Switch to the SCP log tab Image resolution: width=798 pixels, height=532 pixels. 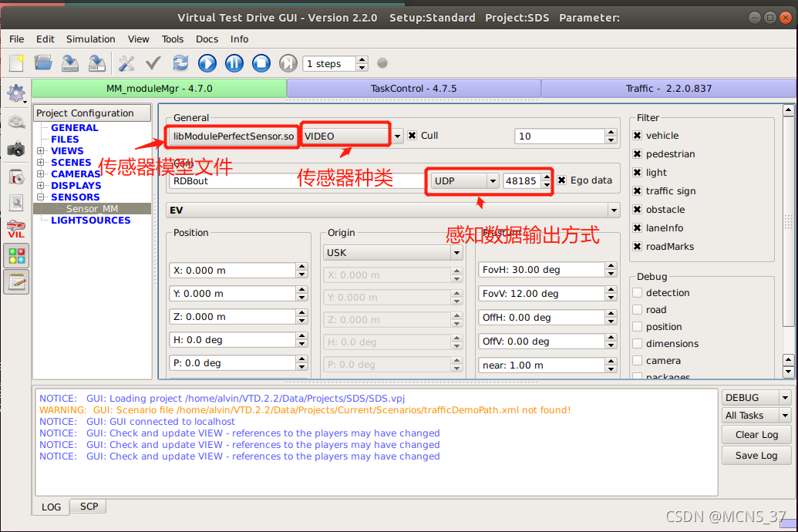(87, 507)
